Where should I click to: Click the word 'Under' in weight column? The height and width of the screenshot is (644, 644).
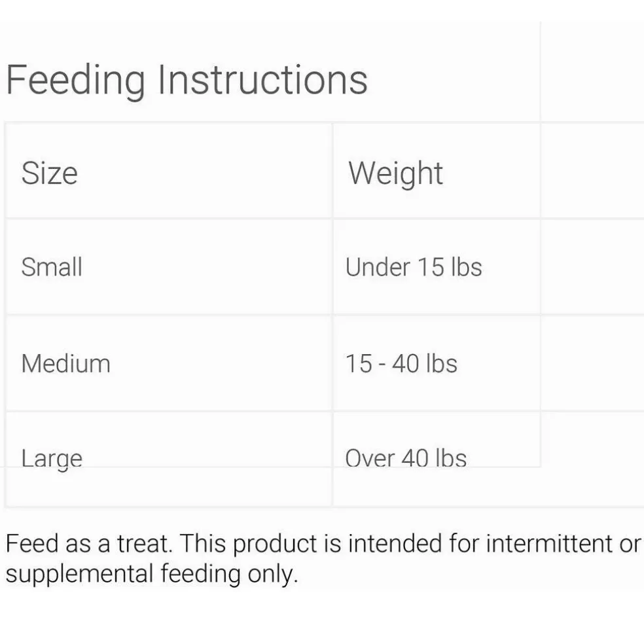[378, 267]
